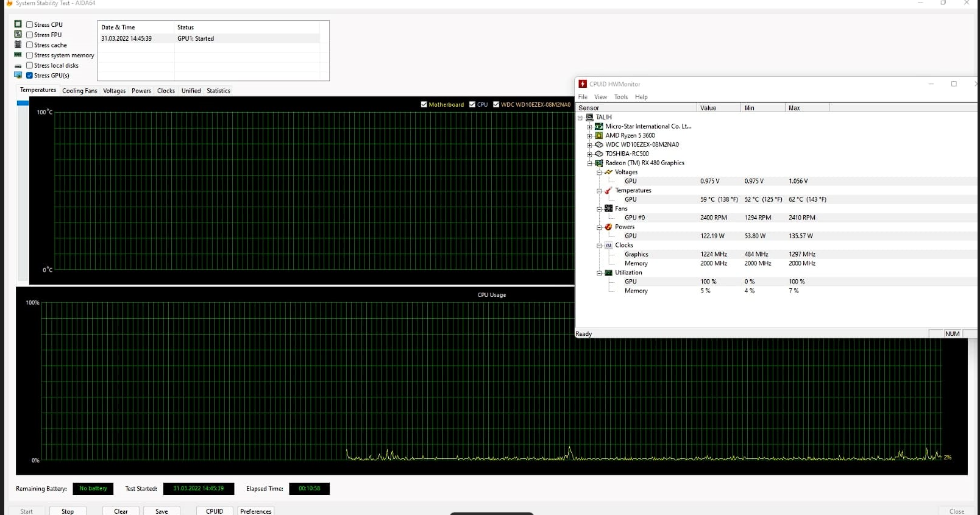Enable the Stress CPU checkbox
This screenshot has height=515, width=980.
click(29, 25)
